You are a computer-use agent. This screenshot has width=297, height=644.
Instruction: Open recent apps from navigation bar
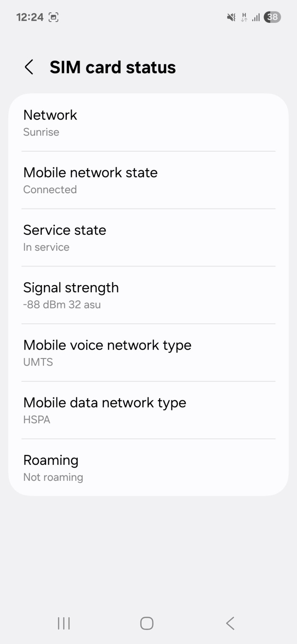tap(64, 623)
